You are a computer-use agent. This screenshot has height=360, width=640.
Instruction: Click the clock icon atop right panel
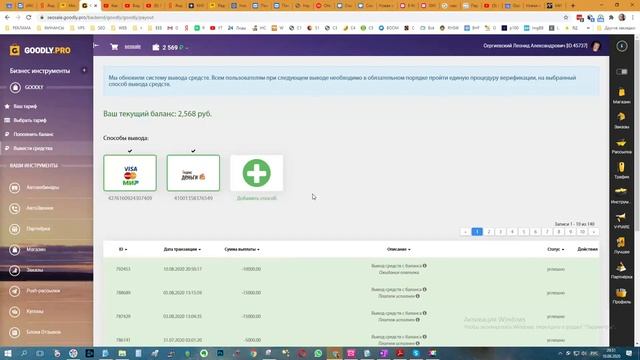tap(622, 46)
